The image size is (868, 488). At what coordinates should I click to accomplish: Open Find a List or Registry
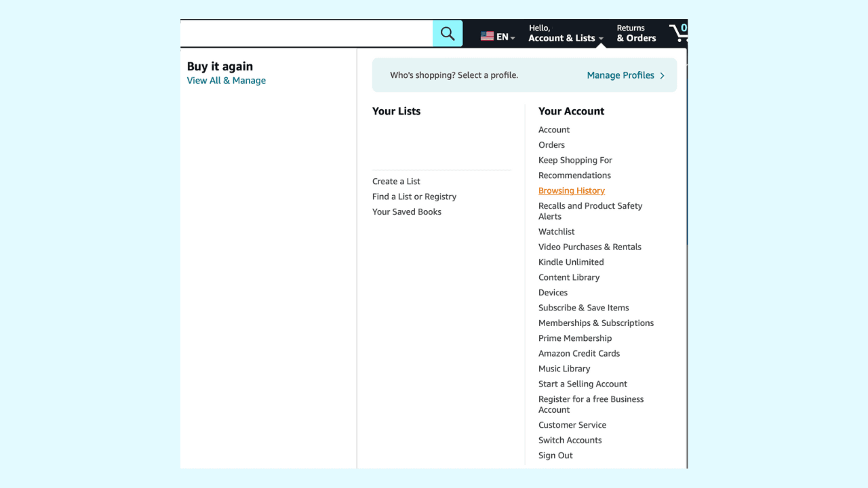414,197
